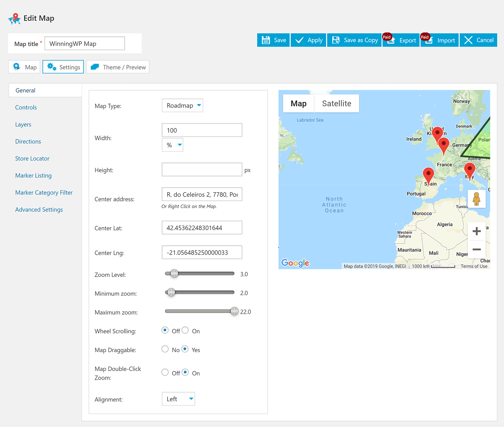Click the Save as Copy icon

(336, 40)
